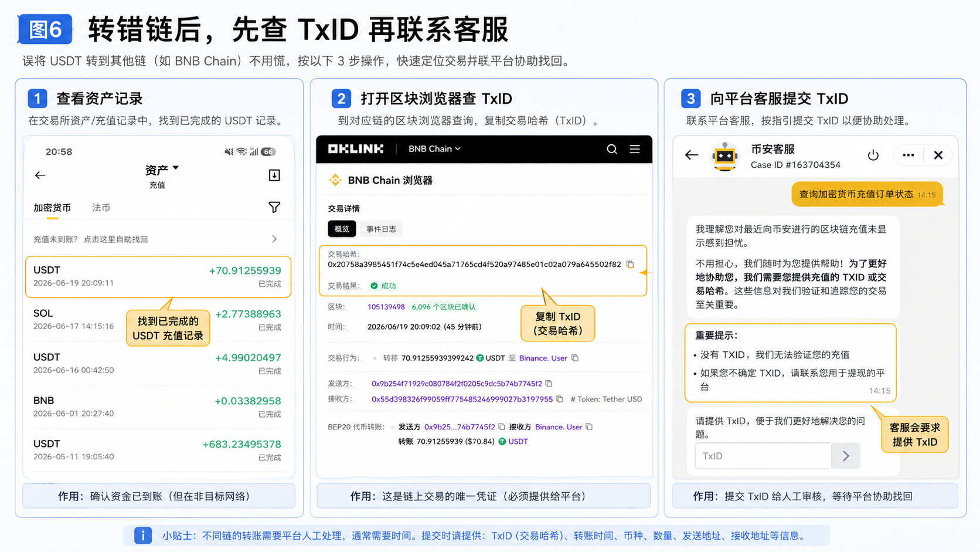Open the shortened 0x9b25...74b7745f2 link
The width and height of the screenshot is (980, 552).
coord(460,427)
